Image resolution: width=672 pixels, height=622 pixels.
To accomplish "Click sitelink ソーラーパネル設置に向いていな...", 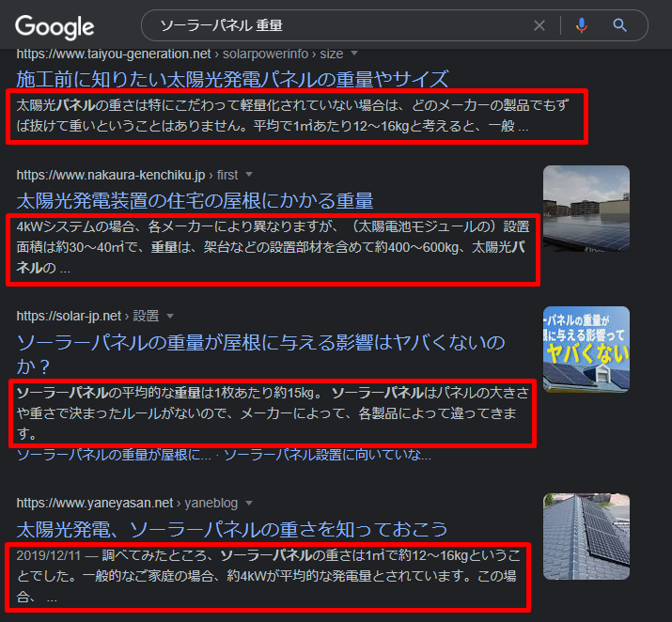I will (328, 455).
